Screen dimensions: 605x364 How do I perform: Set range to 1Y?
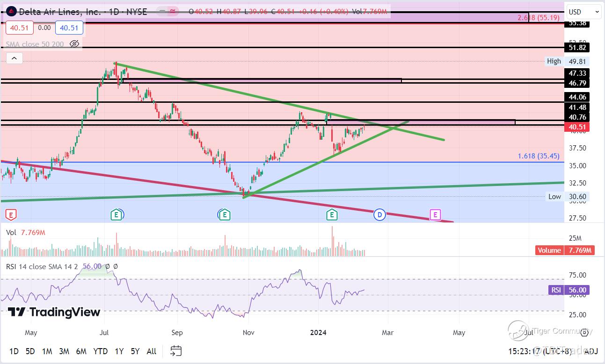click(x=120, y=351)
